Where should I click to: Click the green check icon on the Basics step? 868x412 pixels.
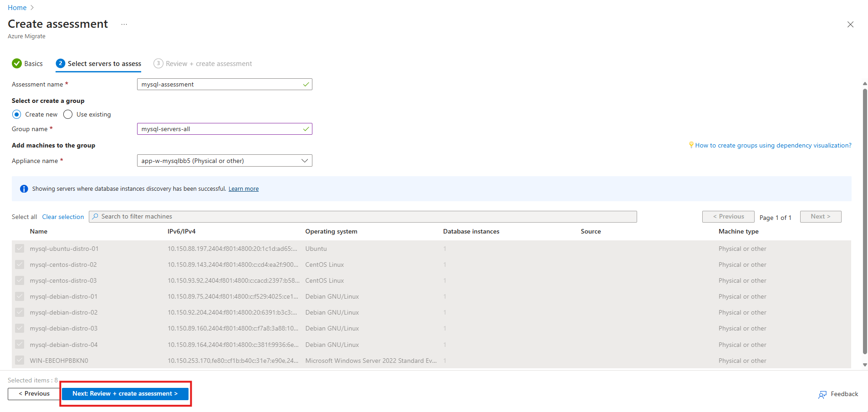click(x=16, y=63)
